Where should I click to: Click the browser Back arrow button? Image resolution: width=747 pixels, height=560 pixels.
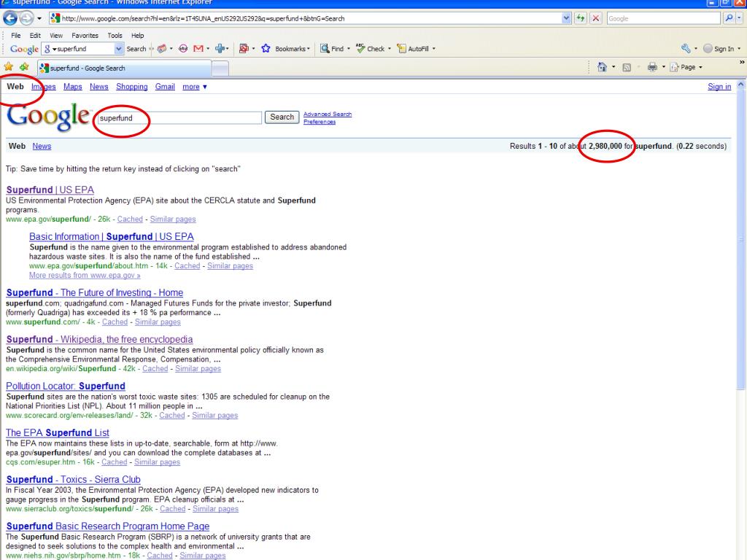pos(10,18)
